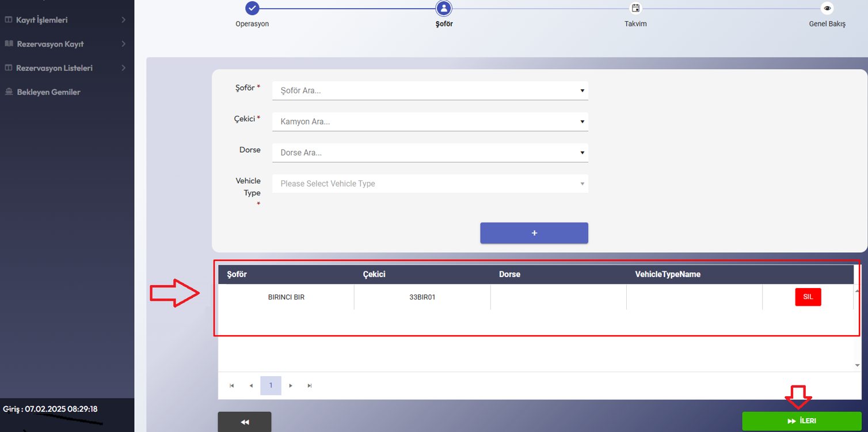Open the Dorse Ara dropdown
868x432 pixels.
[430, 153]
